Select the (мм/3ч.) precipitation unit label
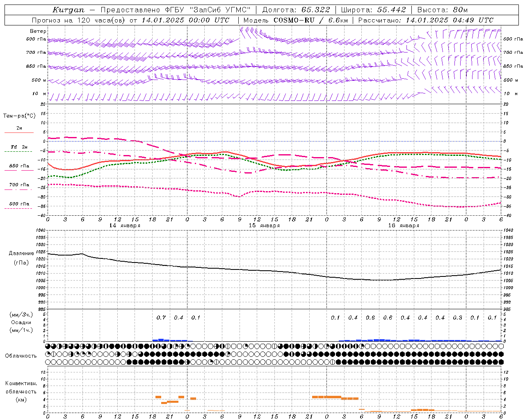The height and width of the screenshot is (420, 525). click(21, 315)
